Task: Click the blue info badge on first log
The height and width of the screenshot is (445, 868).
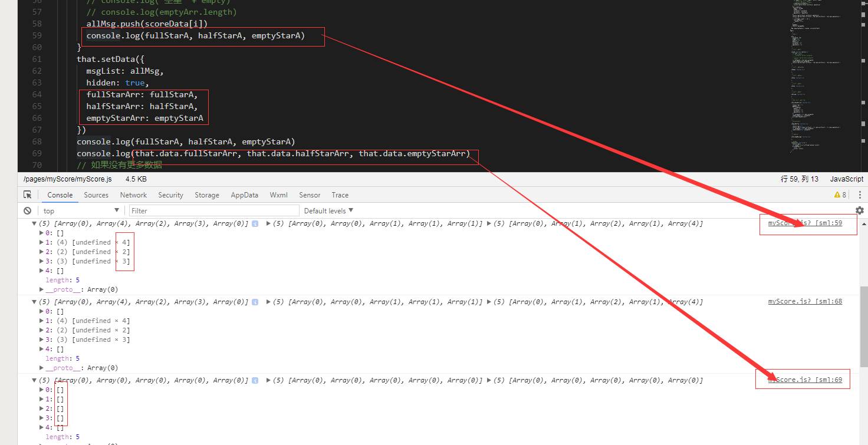Action: coord(255,224)
